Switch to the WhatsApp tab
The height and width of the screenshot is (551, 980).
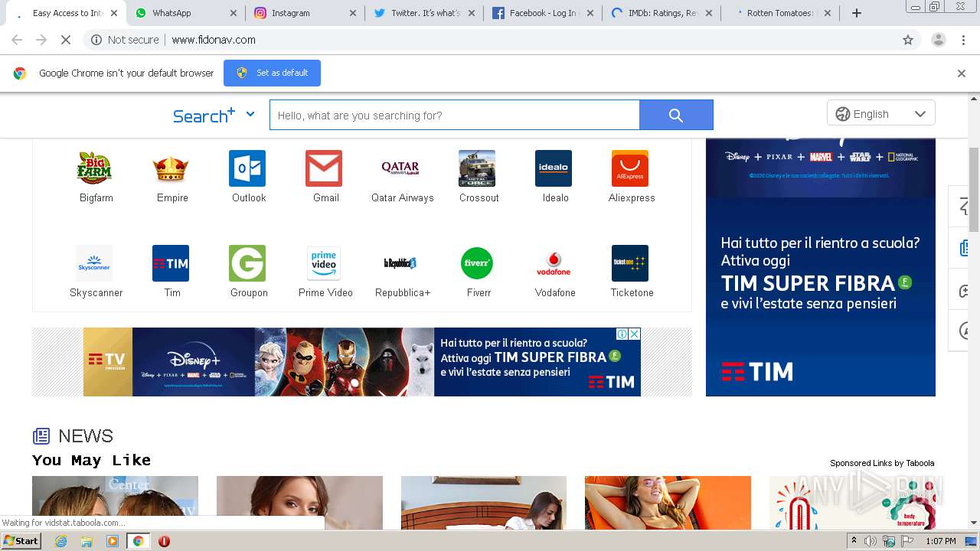coord(186,13)
